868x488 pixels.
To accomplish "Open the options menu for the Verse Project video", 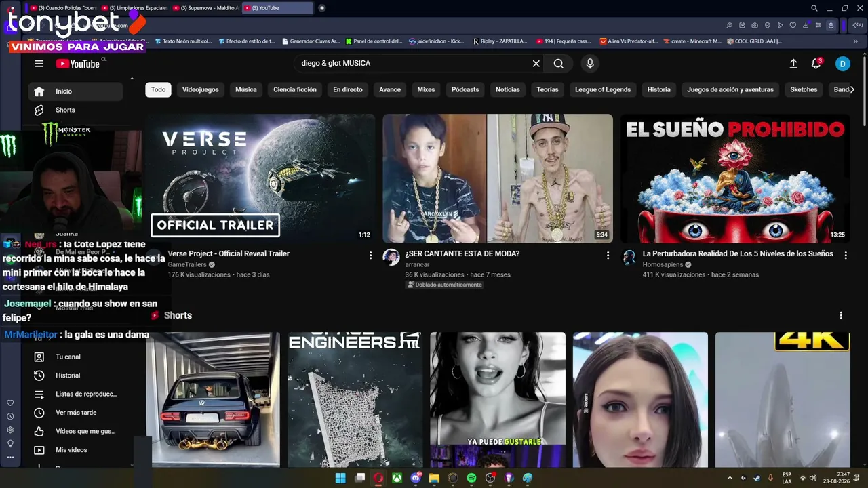I will [x=370, y=256].
